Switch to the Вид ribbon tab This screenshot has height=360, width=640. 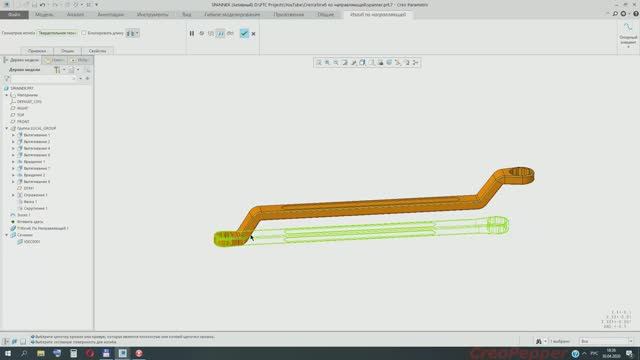click(x=187, y=15)
